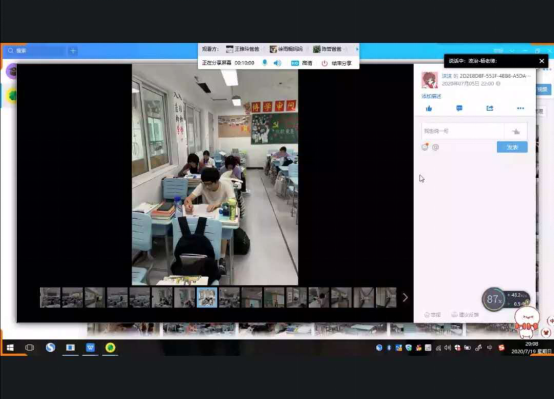Click the comment text input box

click(x=463, y=131)
